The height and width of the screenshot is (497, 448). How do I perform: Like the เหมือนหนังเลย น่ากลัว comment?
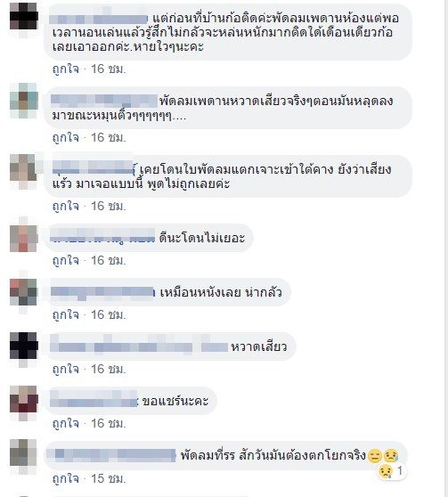click(66, 314)
